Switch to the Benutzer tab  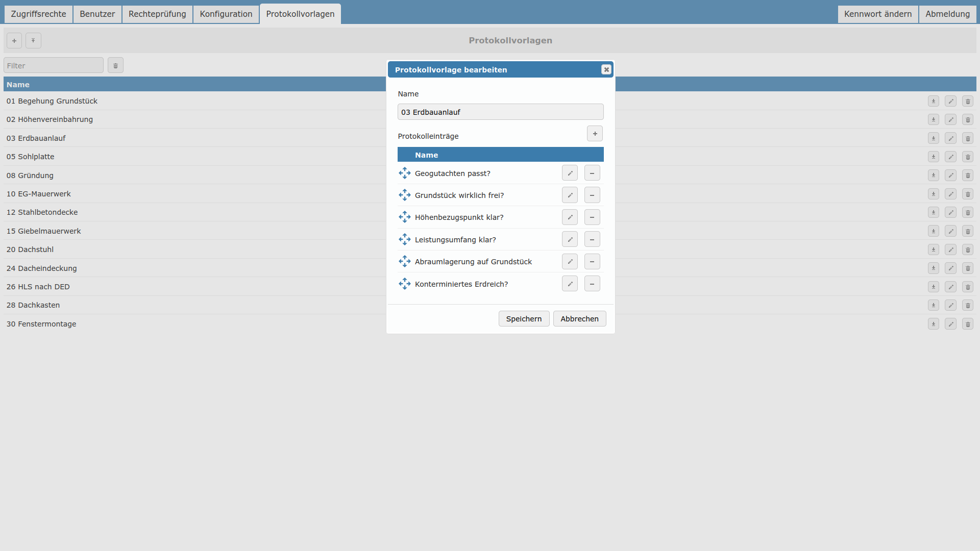pyautogui.click(x=97, y=14)
